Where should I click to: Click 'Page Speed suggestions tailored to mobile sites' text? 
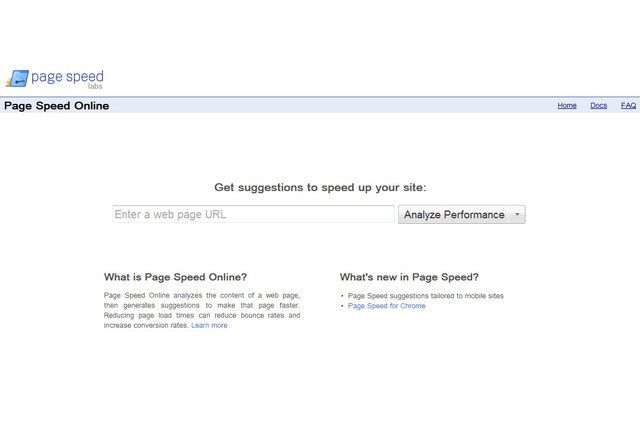426,296
